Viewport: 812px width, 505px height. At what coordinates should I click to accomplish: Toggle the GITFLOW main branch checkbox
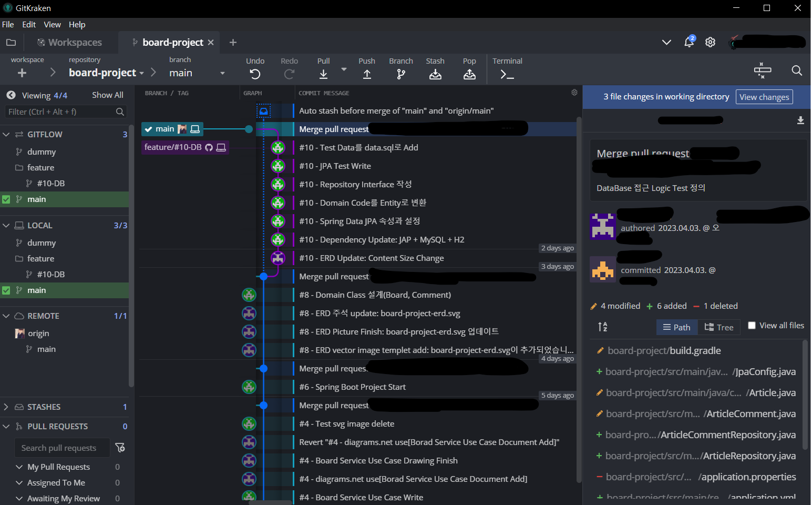point(6,199)
